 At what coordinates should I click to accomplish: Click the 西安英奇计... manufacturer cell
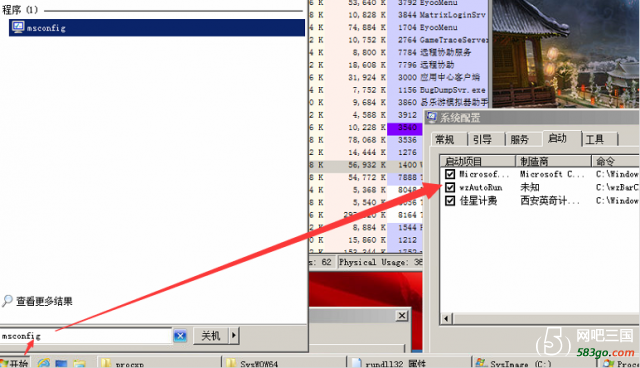click(550, 200)
